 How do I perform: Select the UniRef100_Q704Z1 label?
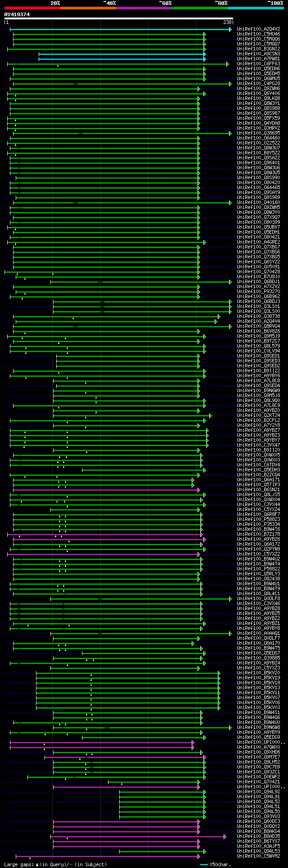258,782
